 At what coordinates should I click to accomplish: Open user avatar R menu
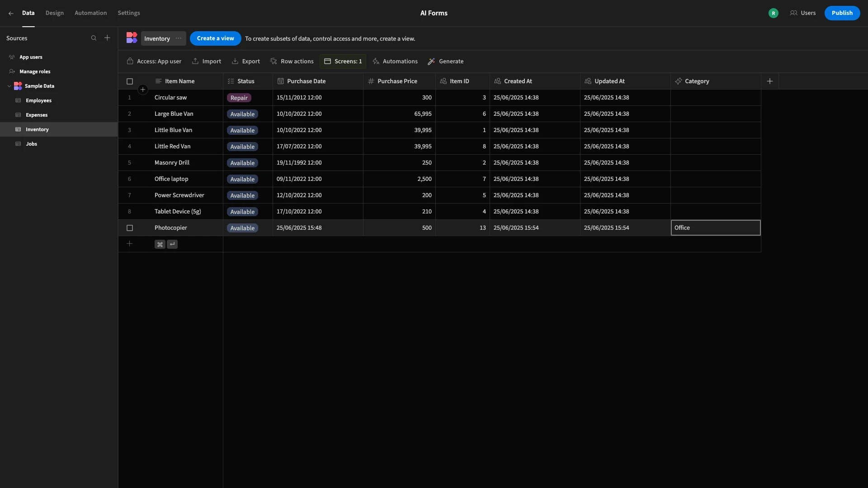(774, 13)
